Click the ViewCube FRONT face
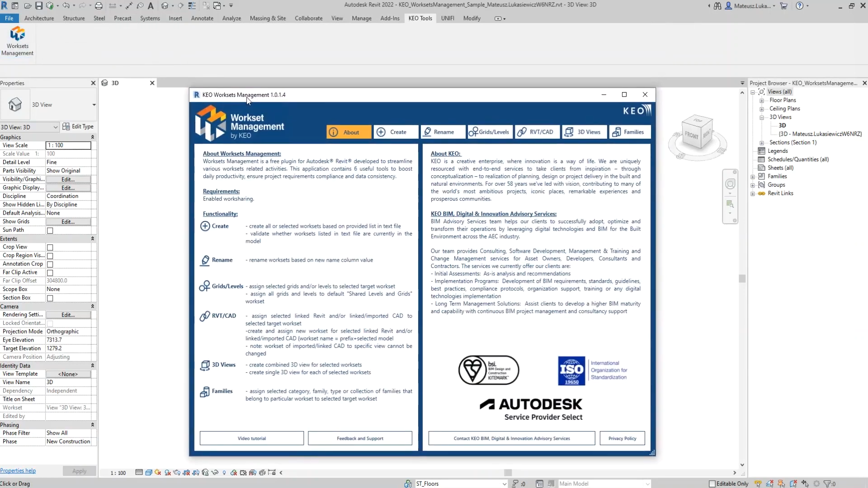The image size is (868, 488). 691,135
